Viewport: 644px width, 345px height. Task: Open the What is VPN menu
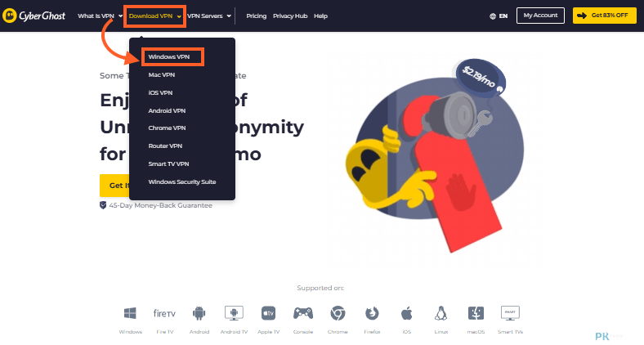[x=96, y=16]
